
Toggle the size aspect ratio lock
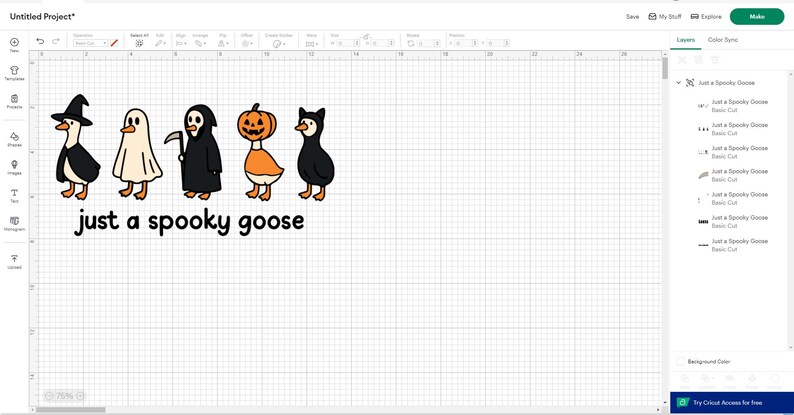tap(366, 37)
